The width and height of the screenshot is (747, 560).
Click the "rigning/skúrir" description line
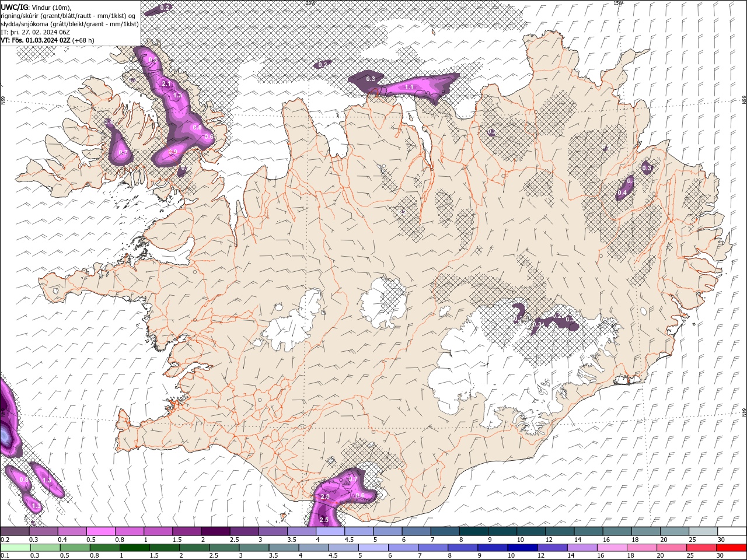(69, 15)
